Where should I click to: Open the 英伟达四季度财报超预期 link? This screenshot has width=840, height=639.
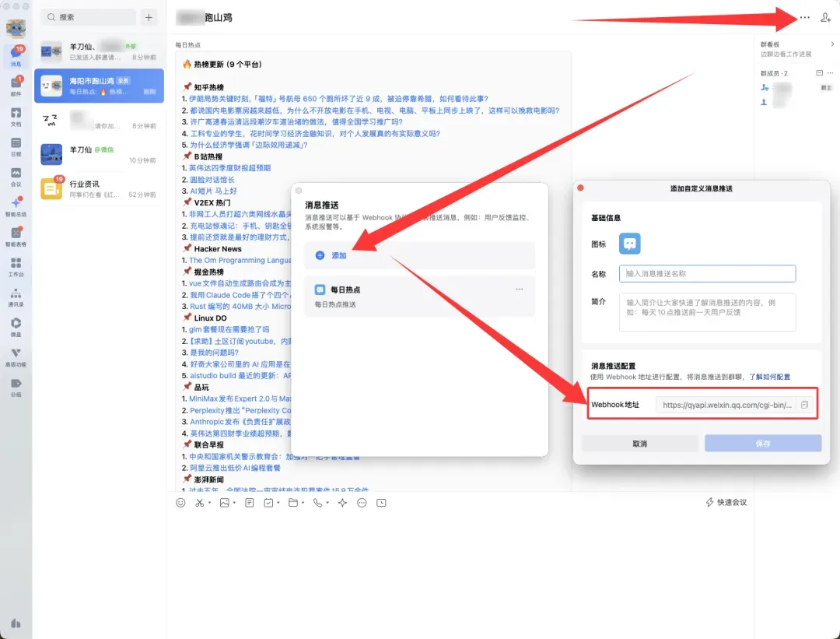click(x=229, y=168)
